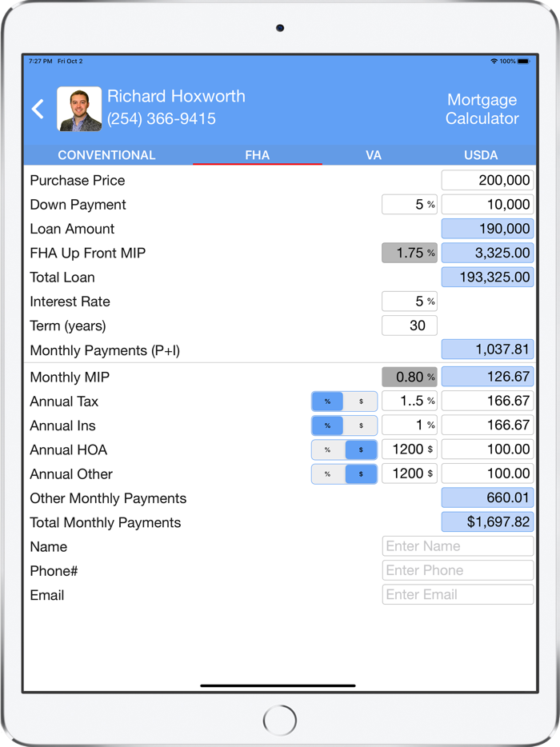The height and width of the screenshot is (747, 560).
Task: Select percent mode for Annual Ins
Action: 327,425
